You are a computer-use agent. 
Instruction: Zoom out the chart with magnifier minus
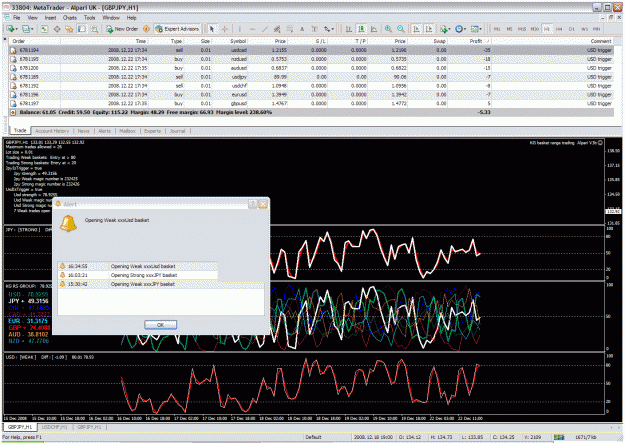401,29
